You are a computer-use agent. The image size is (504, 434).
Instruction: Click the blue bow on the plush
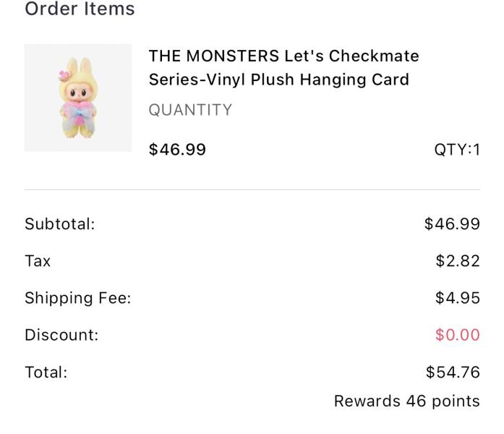79,114
